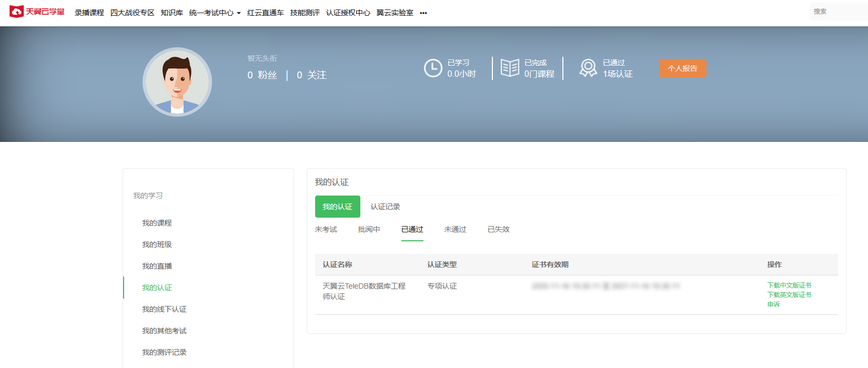The image size is (868, 368).
Task: Select the 批阅中 filter tab
Action: pyautogui.click(x=369, y=229)
